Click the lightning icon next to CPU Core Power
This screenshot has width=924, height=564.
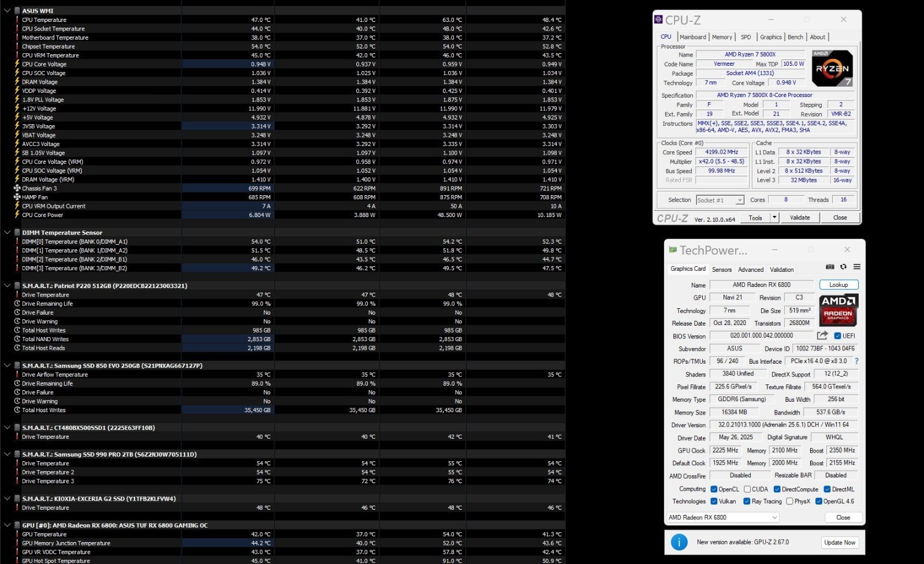pos(17,215)
